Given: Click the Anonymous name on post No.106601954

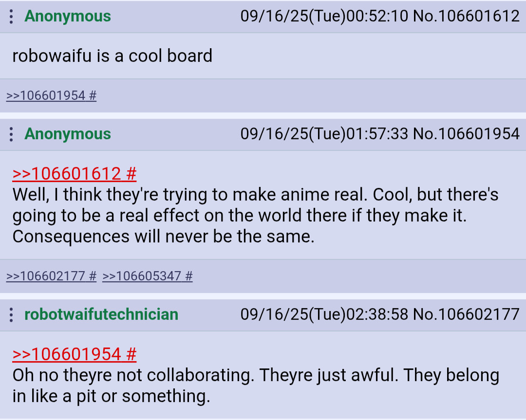Looking at the screenshot, I should (x=68, y=134).
